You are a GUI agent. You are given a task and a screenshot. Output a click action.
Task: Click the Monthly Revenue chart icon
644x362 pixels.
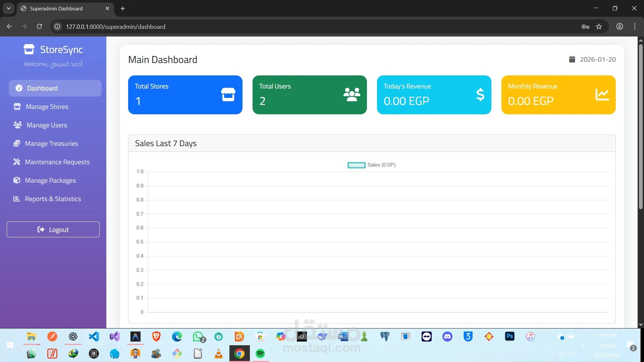tap(602, 95)
